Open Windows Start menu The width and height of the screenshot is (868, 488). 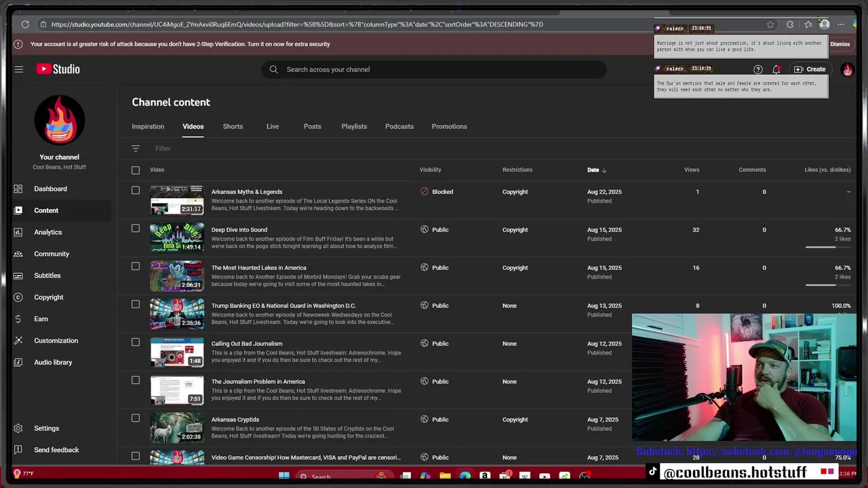click(284, 476)
